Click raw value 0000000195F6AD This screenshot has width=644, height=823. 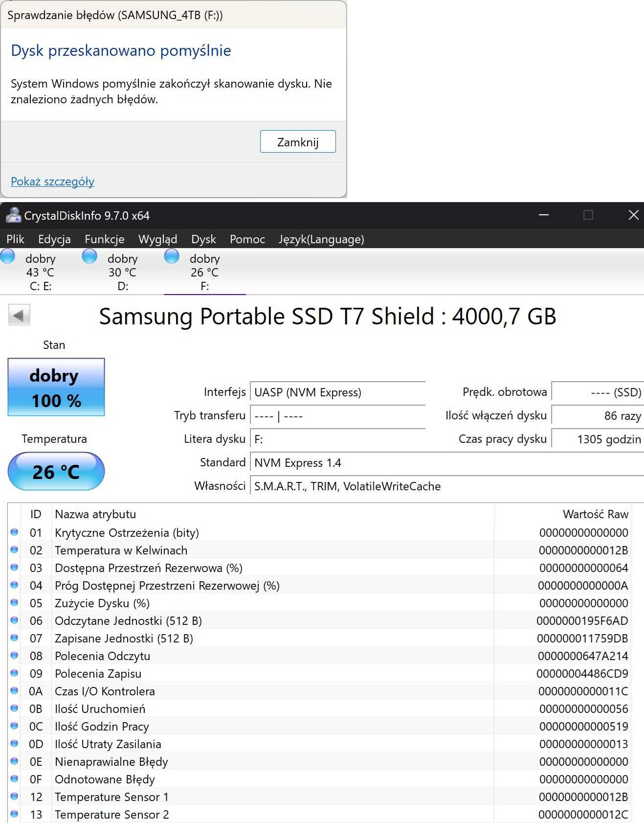point(582,621)
